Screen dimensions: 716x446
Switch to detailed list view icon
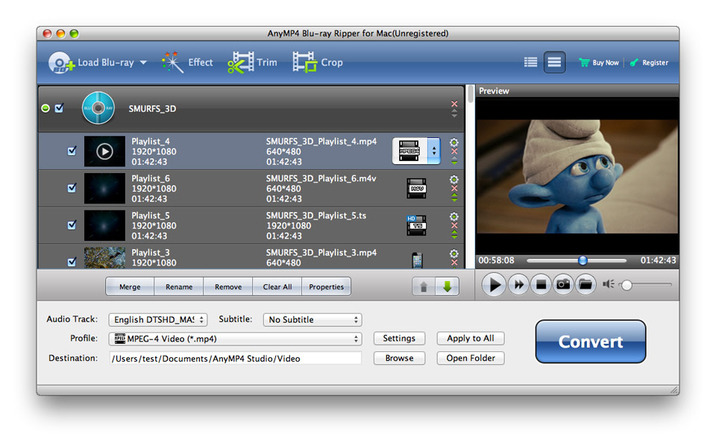pyautogui.click(x=554, y=62)
